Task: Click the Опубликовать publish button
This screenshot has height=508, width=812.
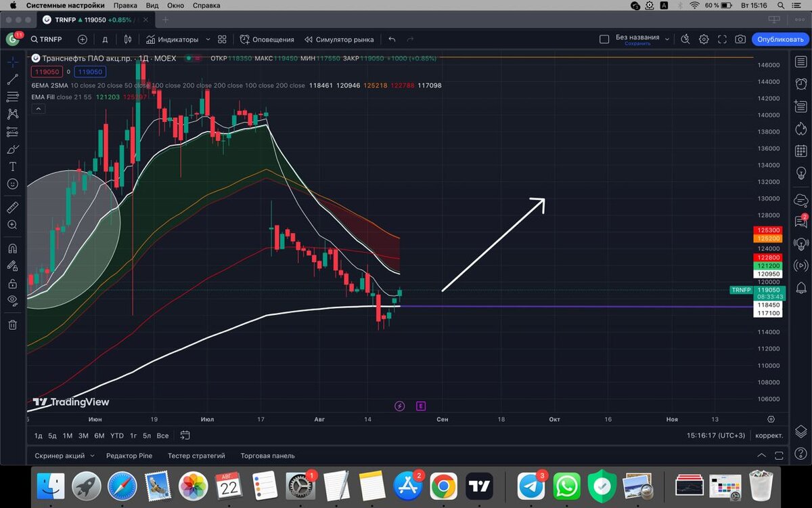Action: (x=780, y=39)
